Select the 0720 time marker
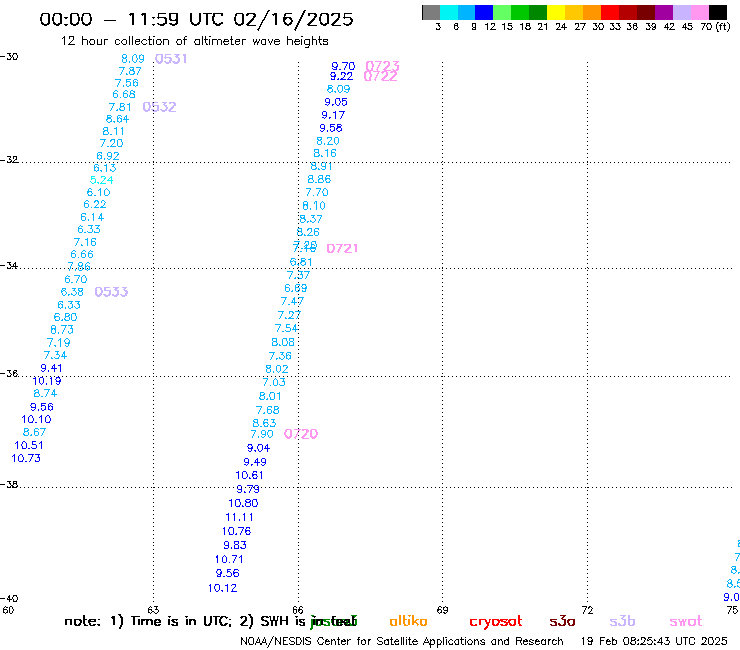Screen dimensions: 740x650 coord(301,434)
